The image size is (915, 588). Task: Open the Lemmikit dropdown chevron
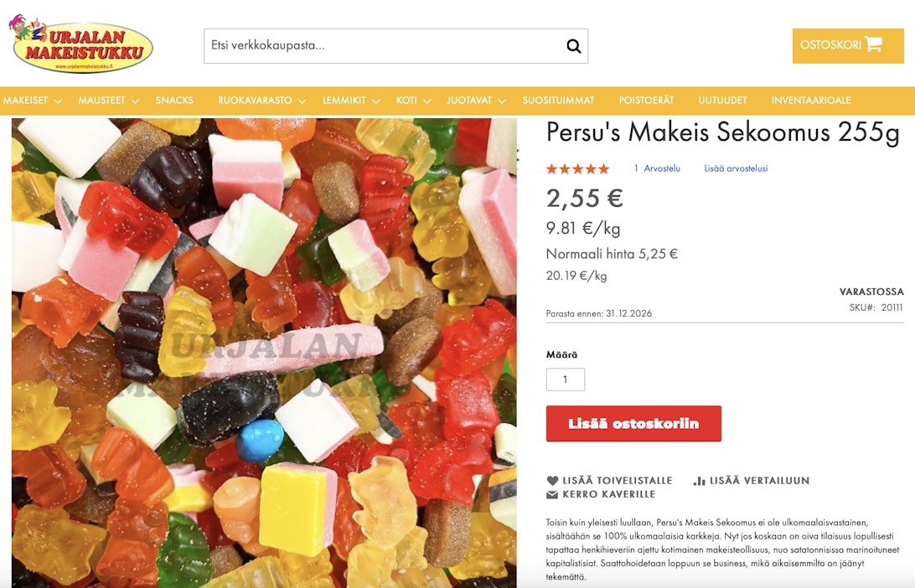376,101
